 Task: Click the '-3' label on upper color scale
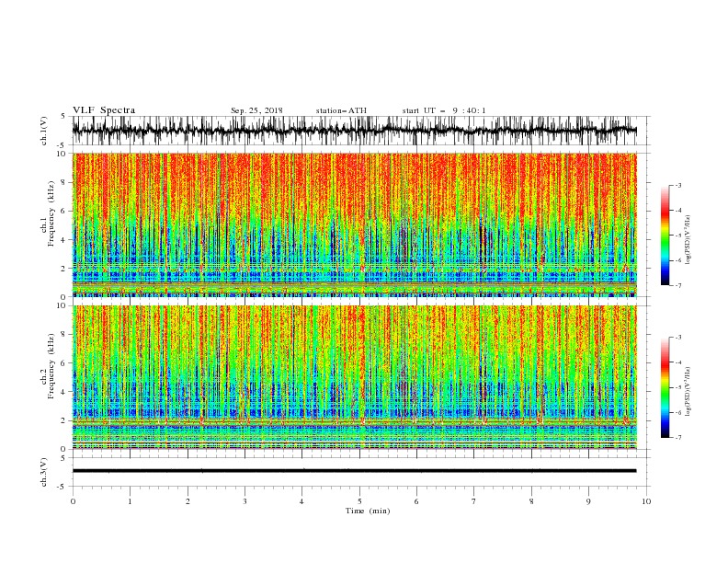click(677, 185)
